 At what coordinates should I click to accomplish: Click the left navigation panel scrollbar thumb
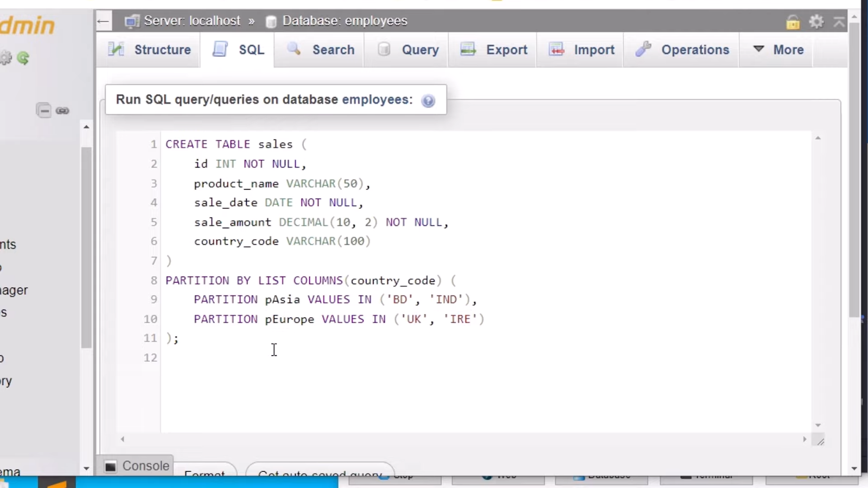click(86, 247)
